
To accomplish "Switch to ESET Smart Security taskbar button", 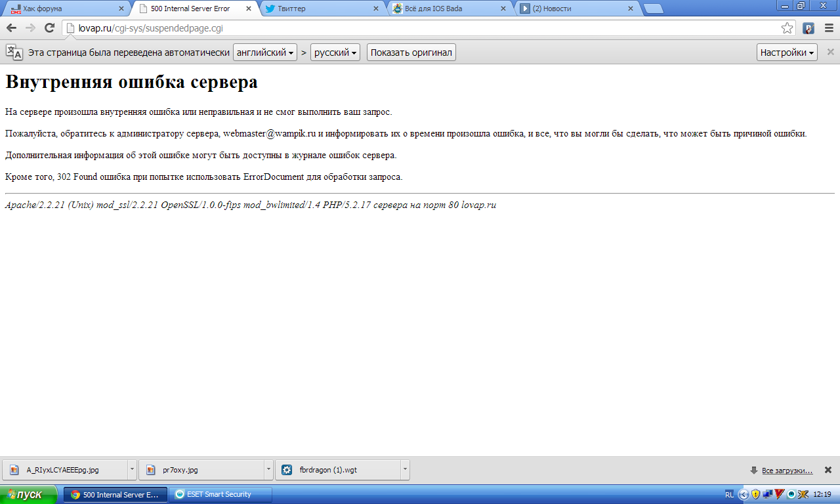I will [220, 494].
